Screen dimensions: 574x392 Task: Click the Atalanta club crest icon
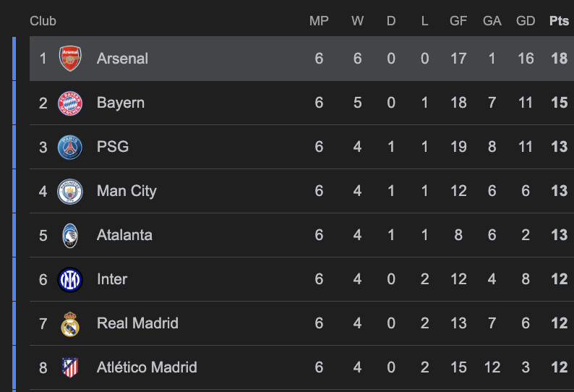pyautogui.click(x=70, y=235)
